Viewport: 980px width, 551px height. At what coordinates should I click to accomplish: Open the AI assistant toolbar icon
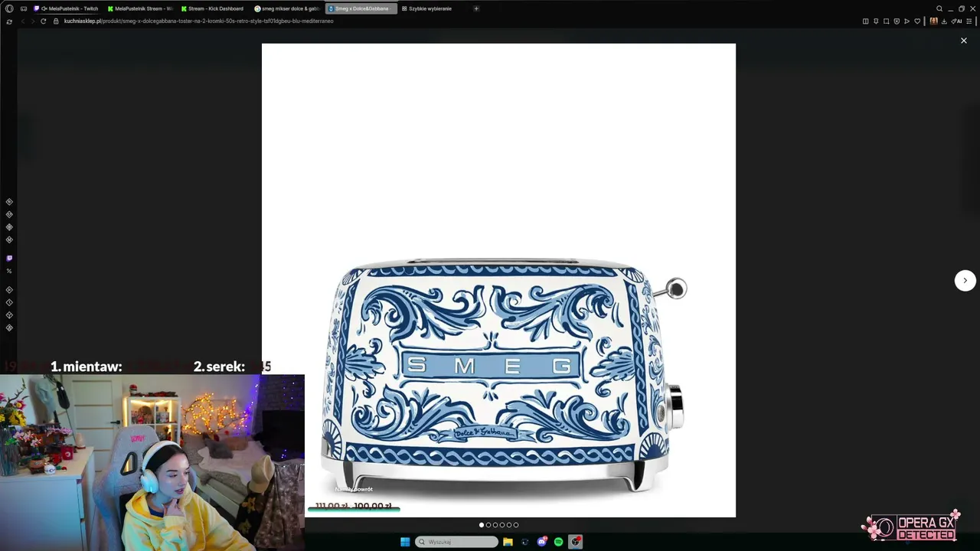coord(956,21)
